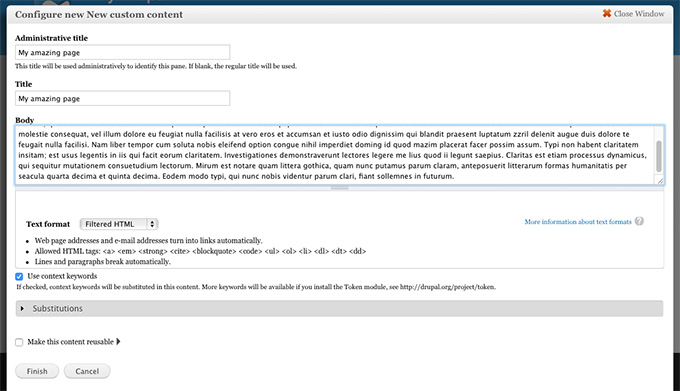680x391 pixels.
Task: Click the help question mark icon
Action: click(x=639, y=221)
